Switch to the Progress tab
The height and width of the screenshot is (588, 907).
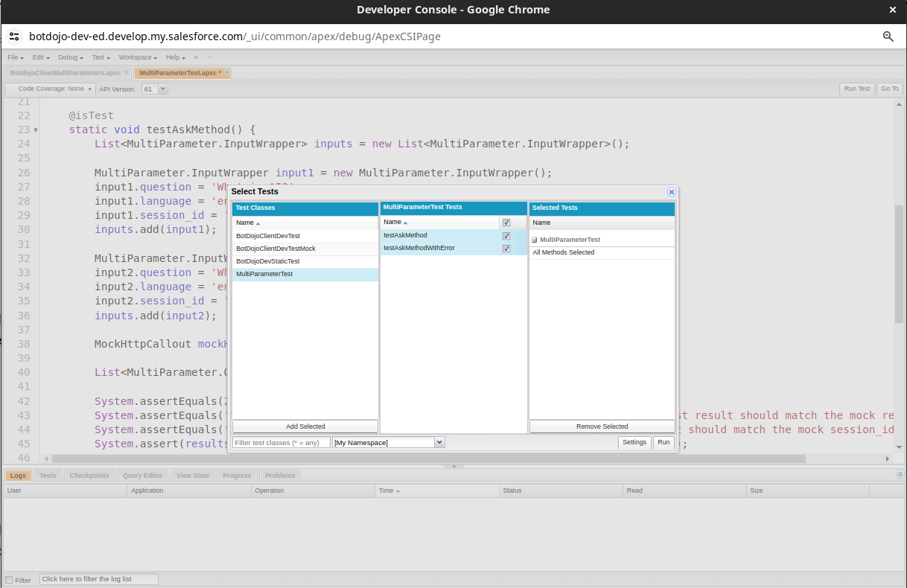tap(238, 476)
